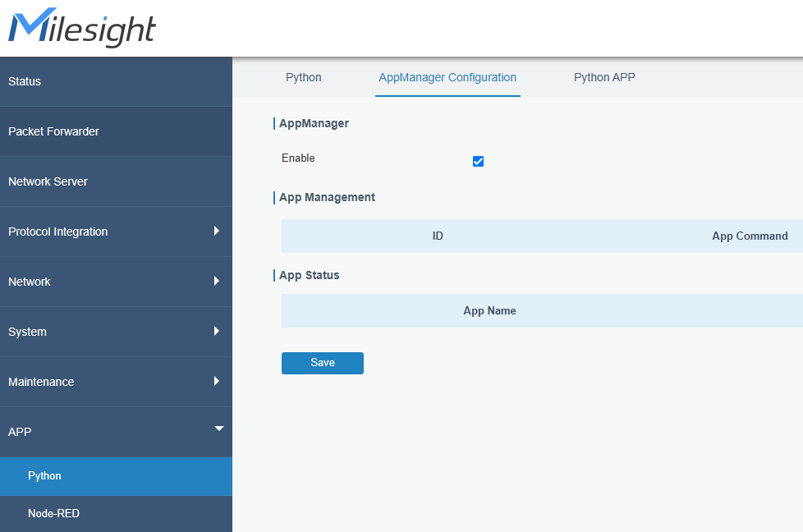This screenshot has width=803, height=532.
Task: Go to Packet Forwarder settings
Action: pos(53,131)
